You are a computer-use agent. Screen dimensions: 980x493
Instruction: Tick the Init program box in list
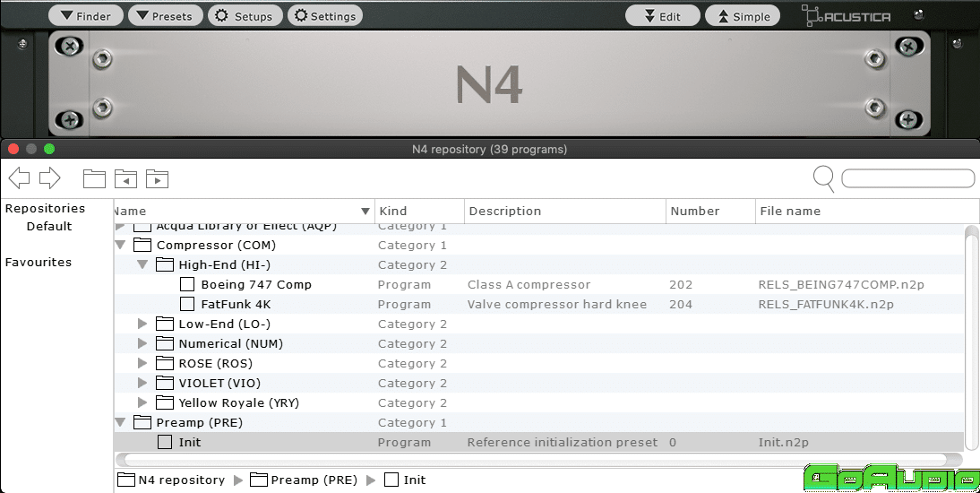[x=165, y=442]
